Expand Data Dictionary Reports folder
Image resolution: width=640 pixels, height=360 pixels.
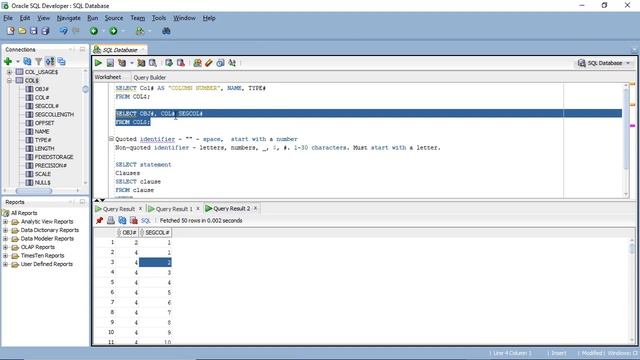[x=5, y=230]
